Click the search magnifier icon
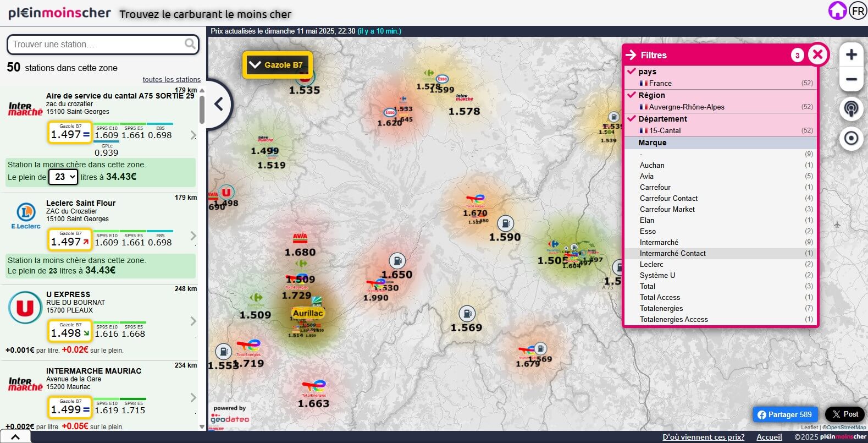 point(190,43)
